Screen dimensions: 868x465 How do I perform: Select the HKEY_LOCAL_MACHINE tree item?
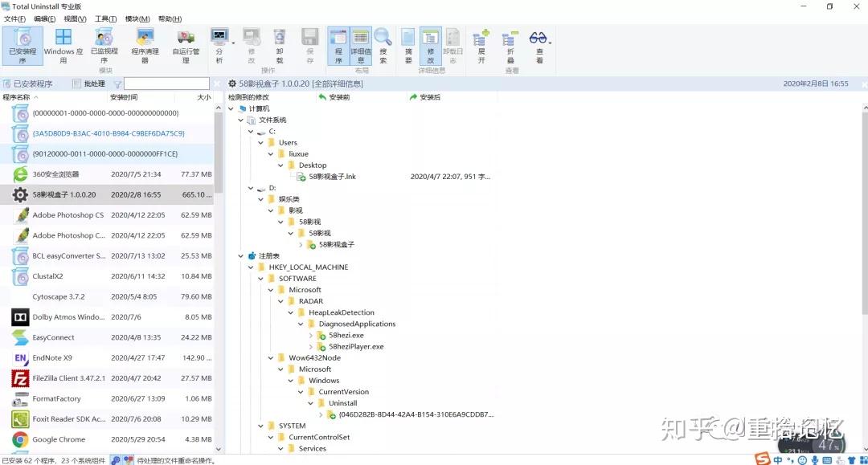click(x=309, y=267)
